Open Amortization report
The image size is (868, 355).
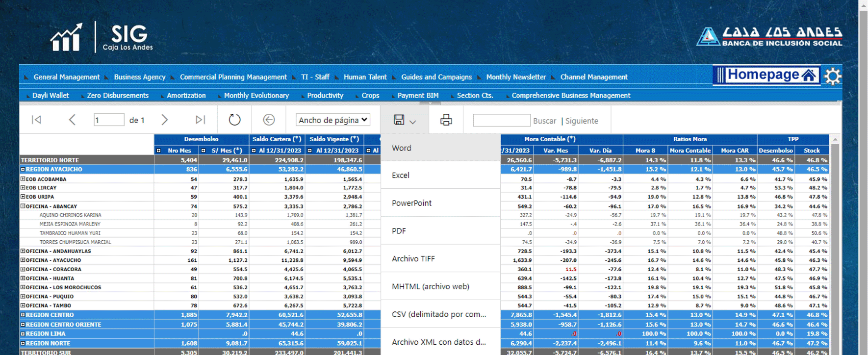(186, 96)
